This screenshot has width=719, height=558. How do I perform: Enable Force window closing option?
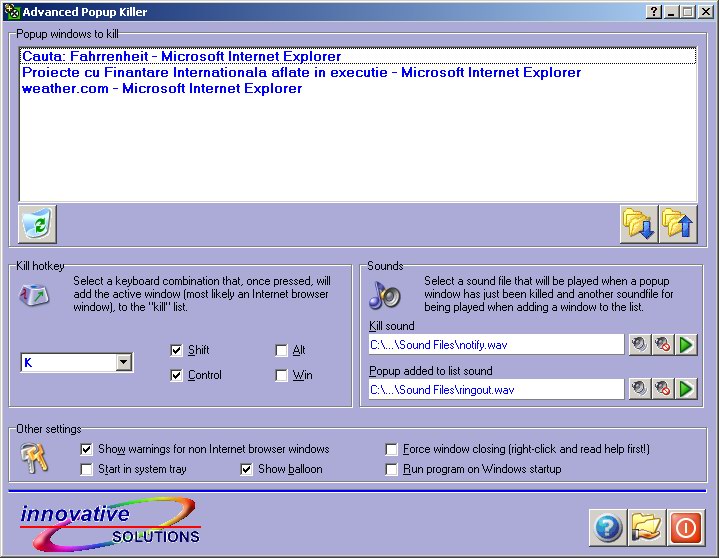[391, 449]
